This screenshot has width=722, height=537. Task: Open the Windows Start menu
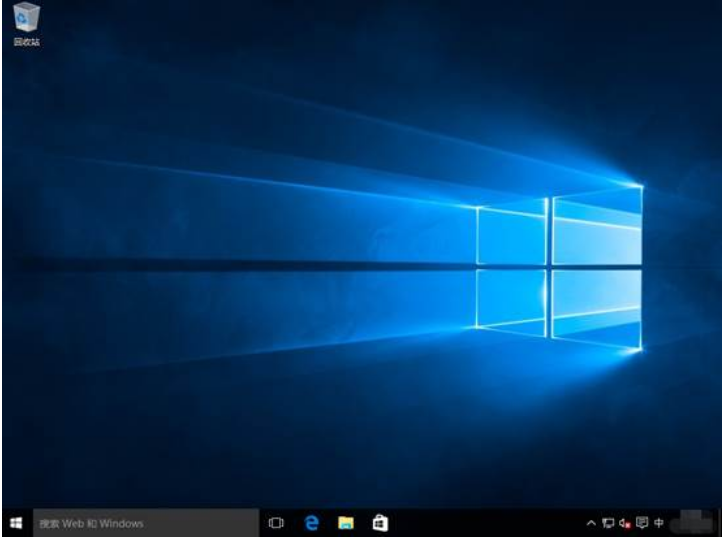[x=16, y=523]
